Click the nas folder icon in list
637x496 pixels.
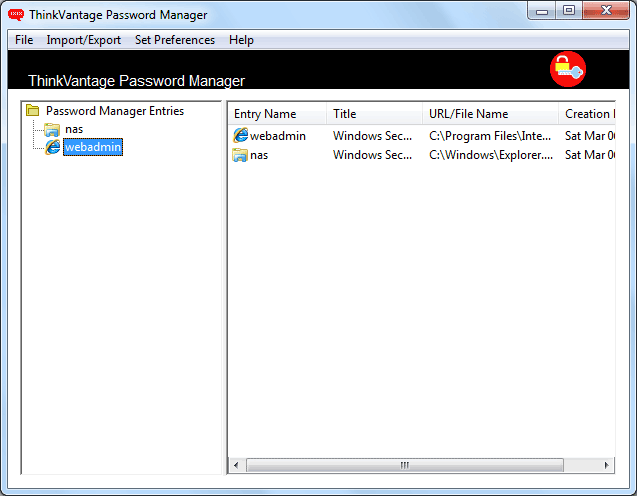pos(240,155)
